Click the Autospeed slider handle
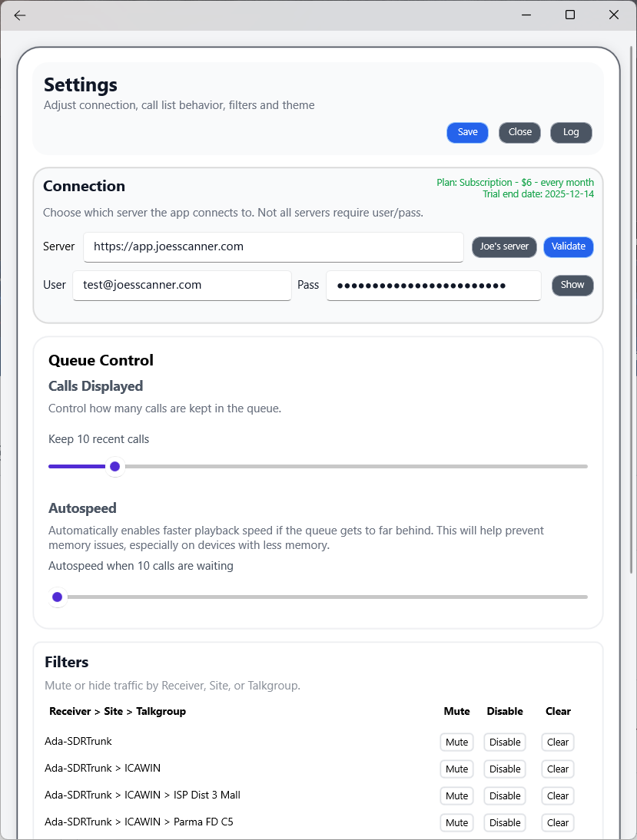Viewport: 637px width, 840px height. 57,597
